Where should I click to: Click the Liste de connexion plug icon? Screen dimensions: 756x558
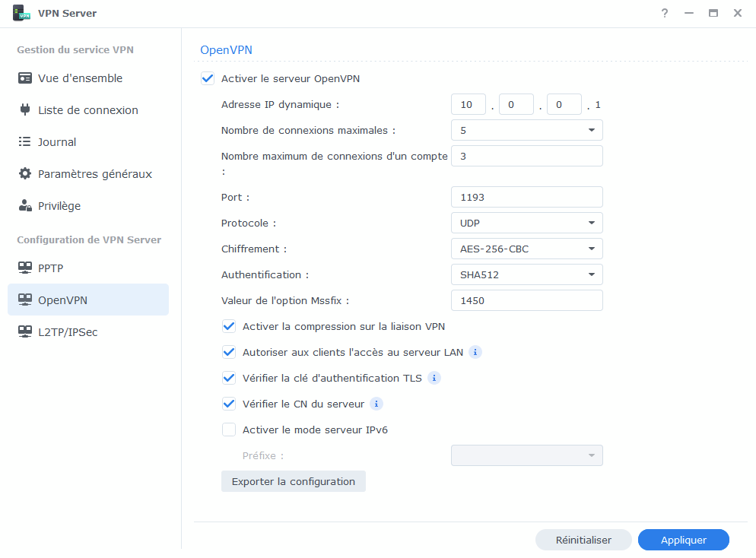(x=25, y=110)
